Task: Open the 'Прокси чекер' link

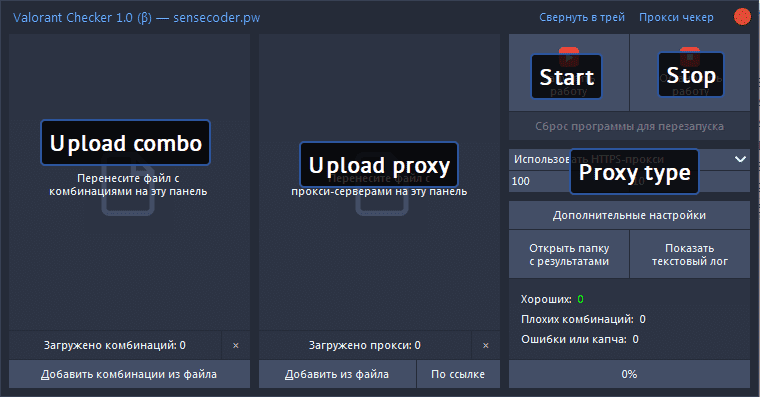Action: tap(676, 17)
